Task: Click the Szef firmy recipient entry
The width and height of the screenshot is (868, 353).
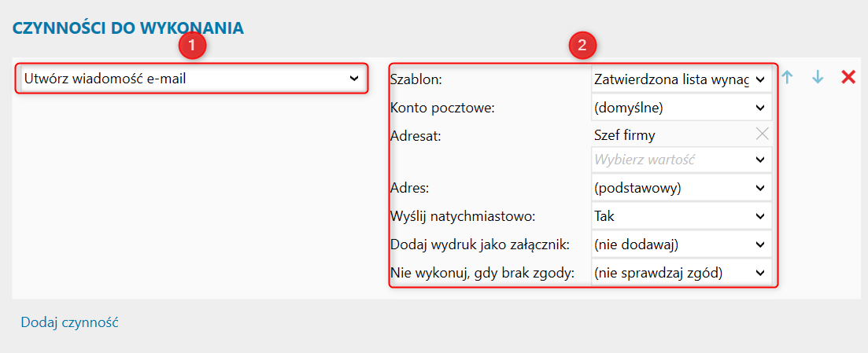Action: [x=625, y=134]
